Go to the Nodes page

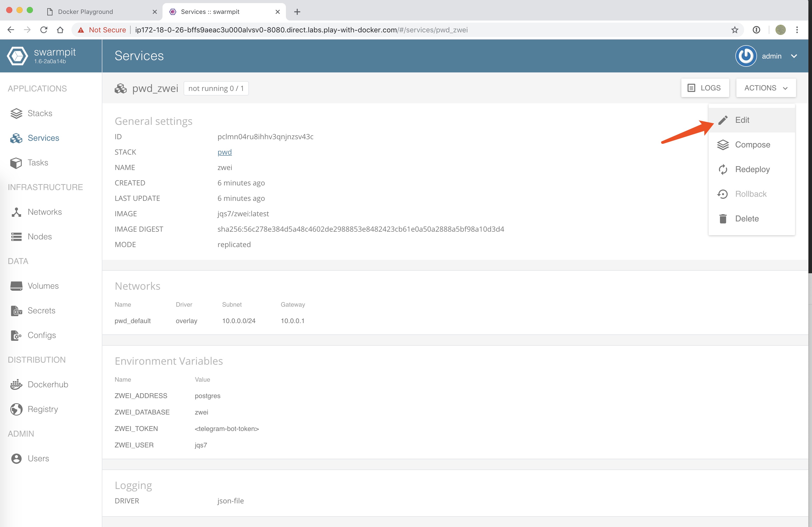40,237
